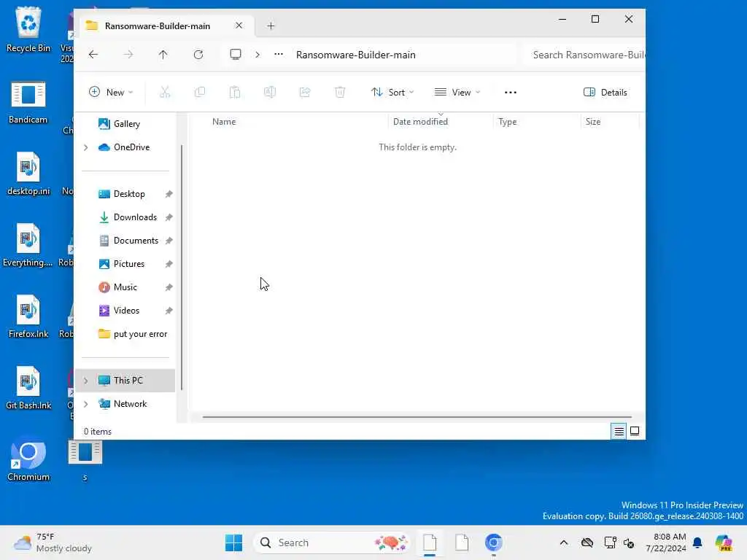Open the weather widget on taskbar
The width and height of the screenshot is (747, 560).
click(x=53, y=542)
